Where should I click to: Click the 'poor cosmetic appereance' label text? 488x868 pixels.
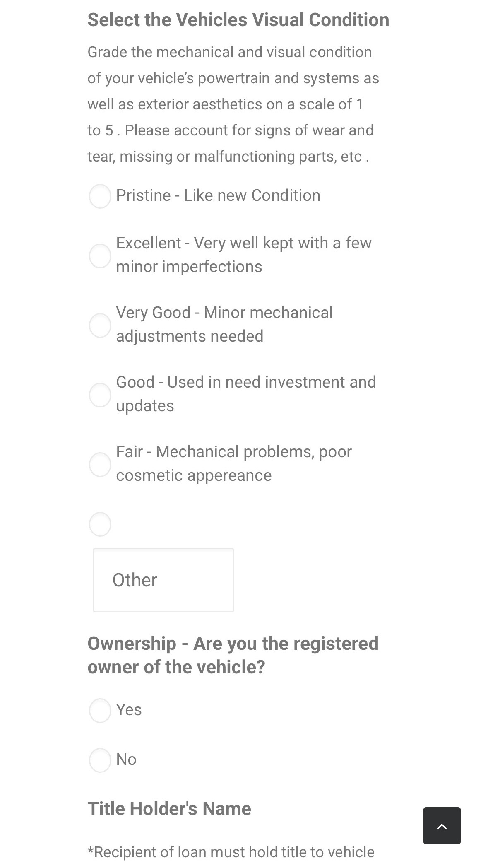pos(194,475)
